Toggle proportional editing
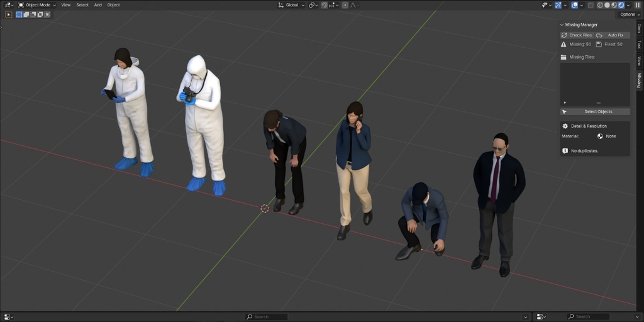 tap(345, 5)
